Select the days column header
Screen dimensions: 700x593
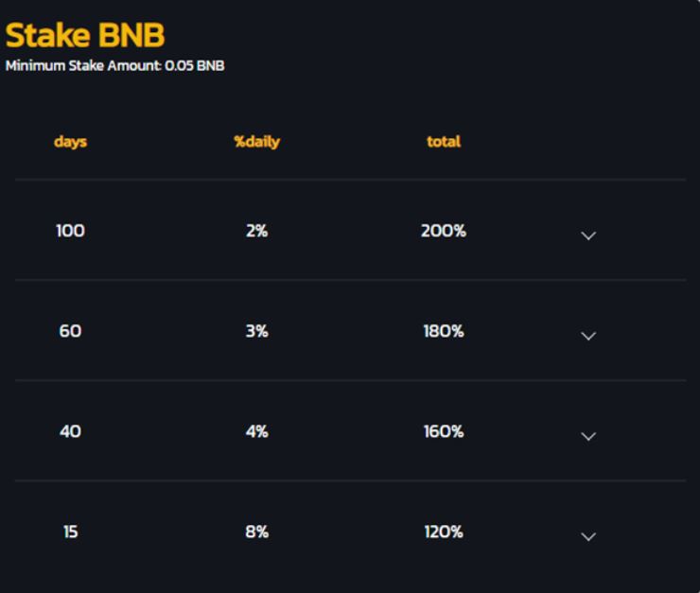tap(71, 142)
